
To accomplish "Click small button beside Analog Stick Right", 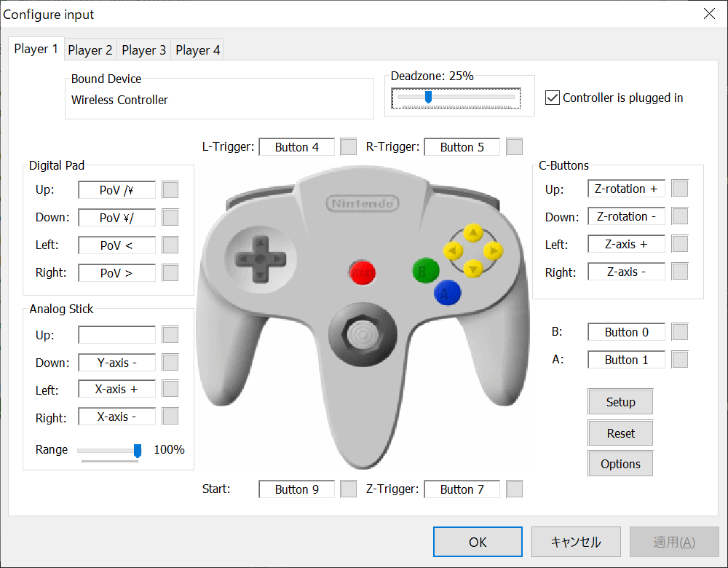I will click(170, 417).
